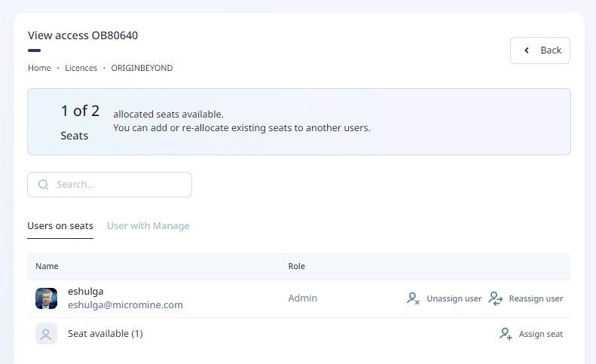The width and height of the screenshot is (596, 364).
Task: Click the assign seat person-plus icon
Action: [506, 334]
